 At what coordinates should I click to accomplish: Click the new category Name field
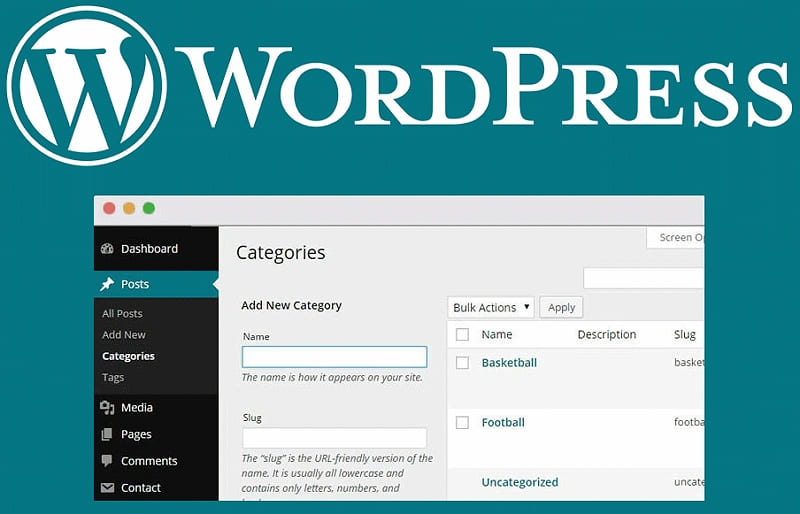tap(335, 357)
